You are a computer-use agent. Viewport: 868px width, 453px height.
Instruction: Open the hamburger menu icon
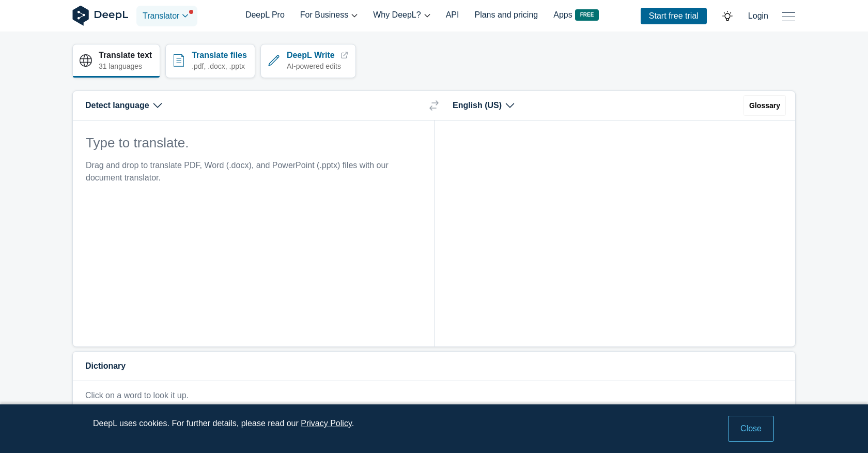(788, 17)
